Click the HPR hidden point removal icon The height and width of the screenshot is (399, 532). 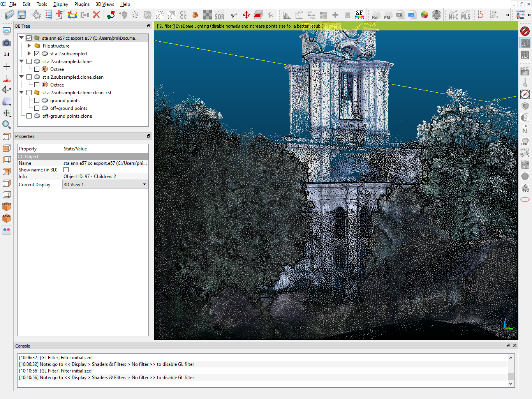[525, 141]
